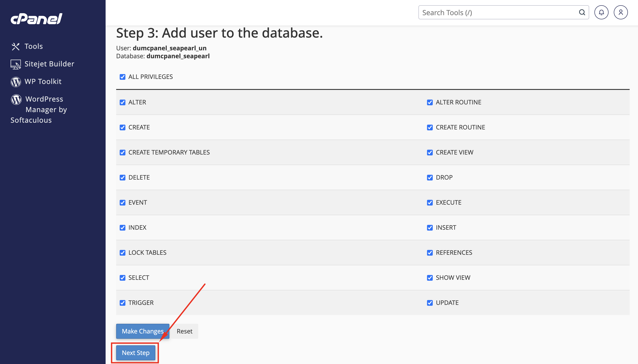Open Sitejet Builder monitor icon

(x=16, y=64)
